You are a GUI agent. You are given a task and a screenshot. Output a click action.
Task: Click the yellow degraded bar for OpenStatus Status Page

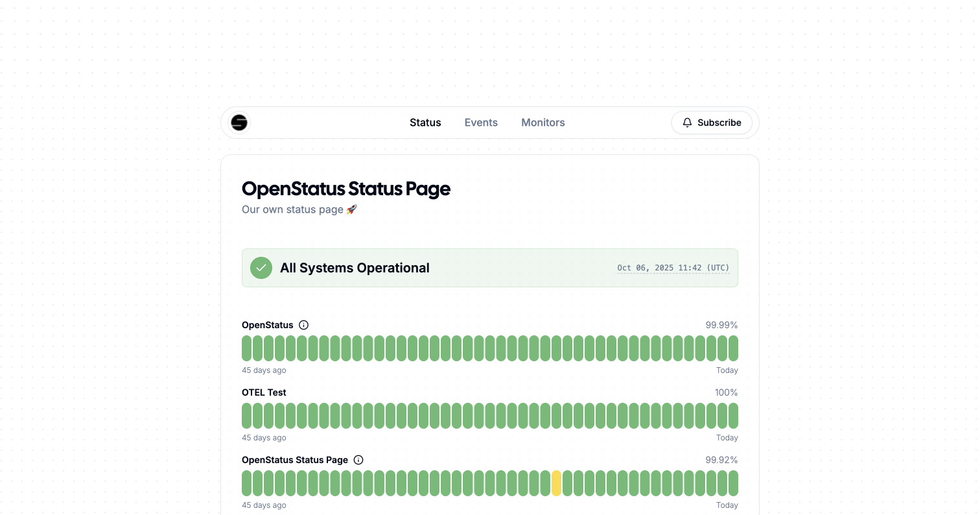[x=556, y=483]
